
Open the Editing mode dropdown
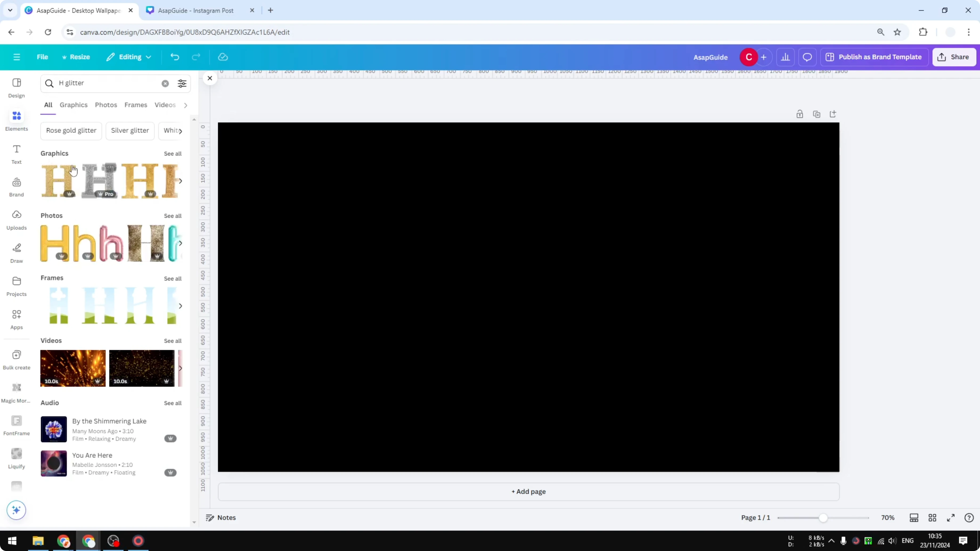tap(129, 57)
